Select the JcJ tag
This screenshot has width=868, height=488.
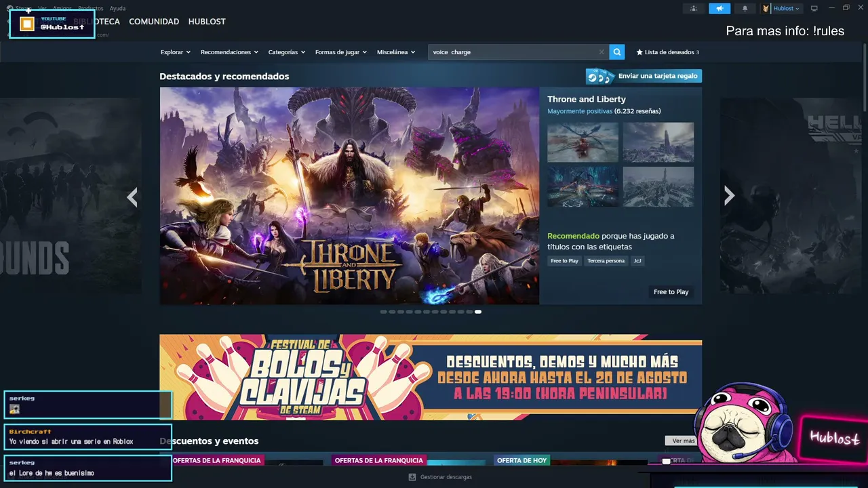[x=637, y=261]
